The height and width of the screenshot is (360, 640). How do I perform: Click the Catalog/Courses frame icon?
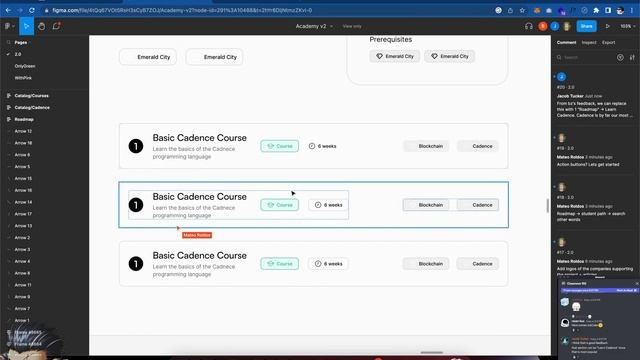pos(9,96)
